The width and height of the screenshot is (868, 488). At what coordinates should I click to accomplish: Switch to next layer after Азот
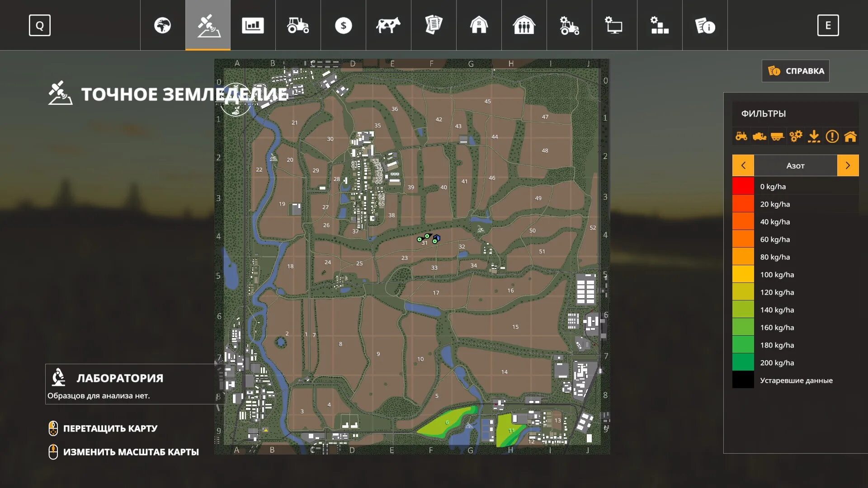848,165
